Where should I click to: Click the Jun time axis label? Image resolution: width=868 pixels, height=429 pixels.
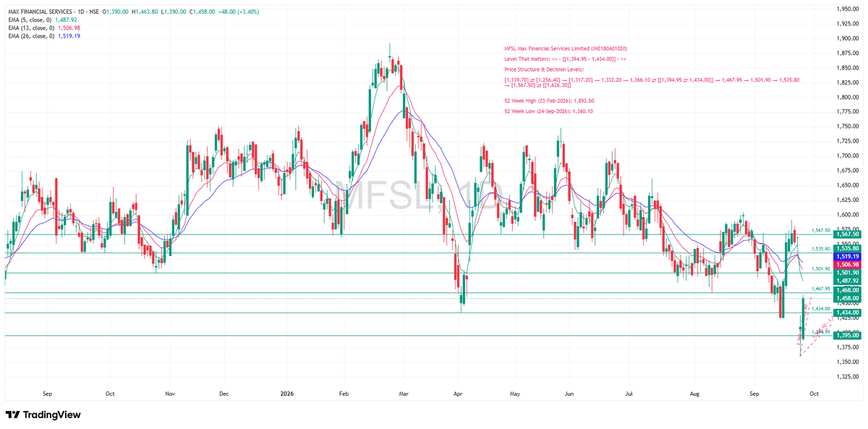569,394
